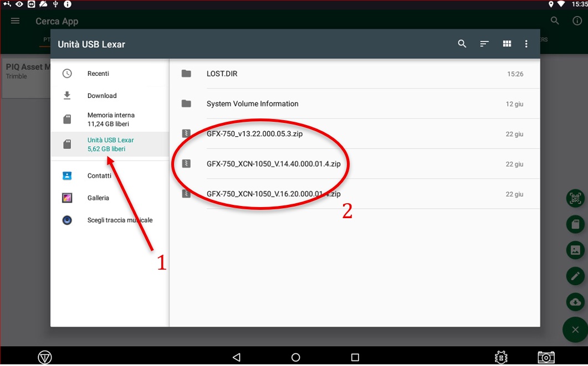Open Galleria in the sidebar
Image resolution: width=588 pixels, height=366 pixels.
(110, 198)
